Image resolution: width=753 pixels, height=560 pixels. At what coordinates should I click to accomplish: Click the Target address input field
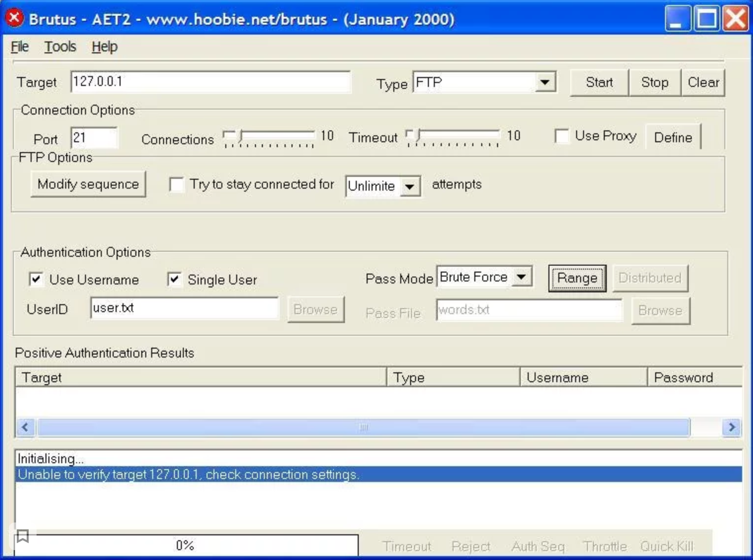[x=211, y=81]
